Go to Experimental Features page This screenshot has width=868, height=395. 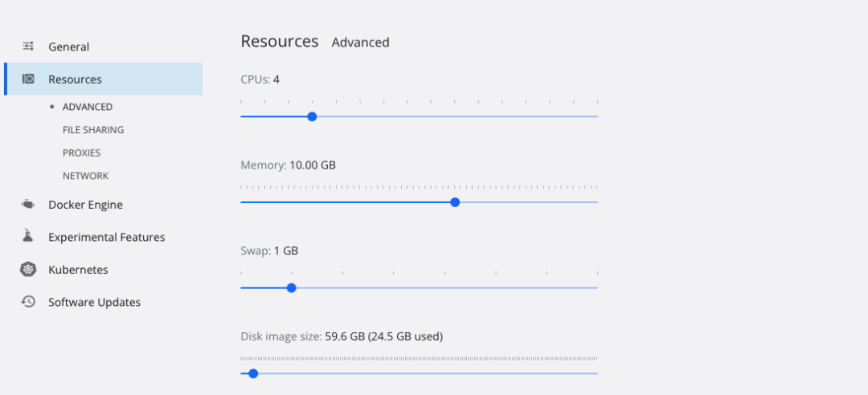106,238
